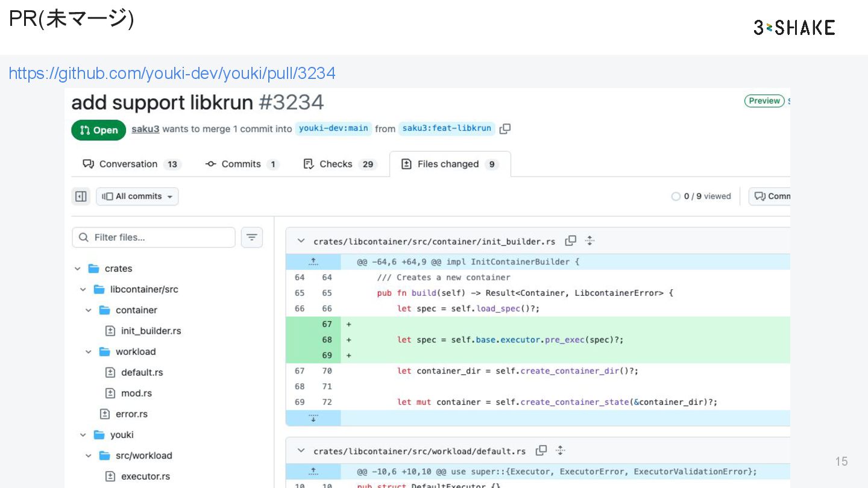Click the mod.rs file diff icon

click(110, 393)
